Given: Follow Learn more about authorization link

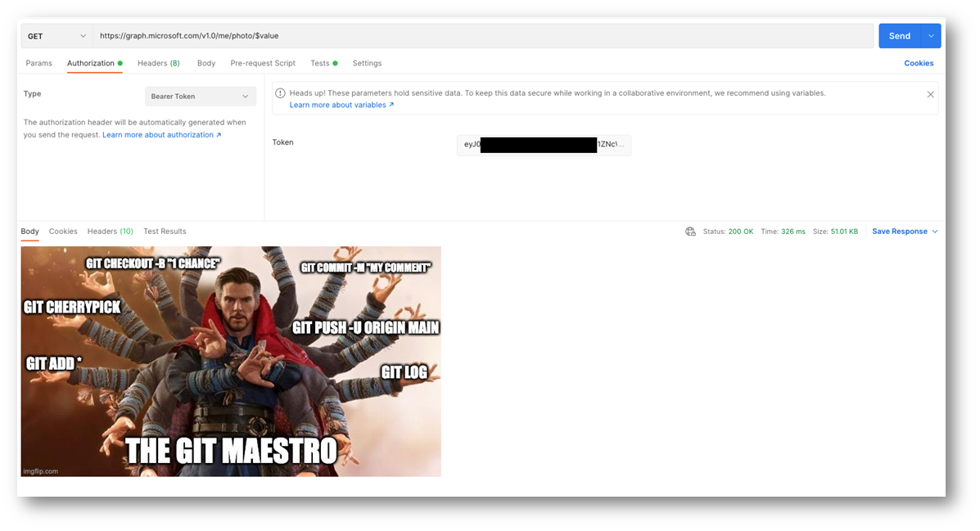Looking at the screenshot, I should coord(162,135).
